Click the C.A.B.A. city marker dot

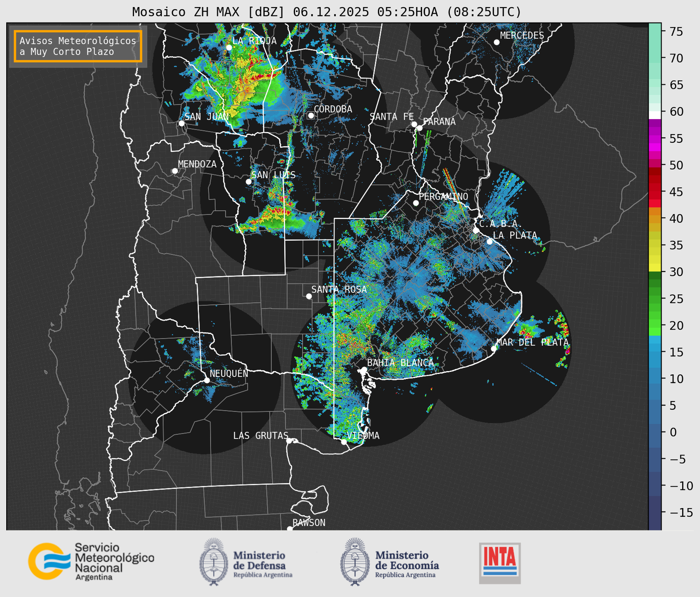[476, 230]
